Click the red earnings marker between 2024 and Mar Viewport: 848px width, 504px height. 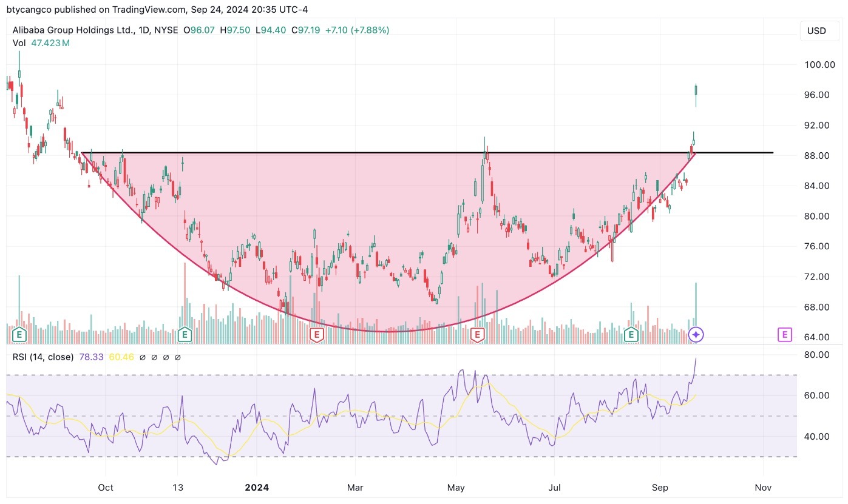(x=316, y=334)
